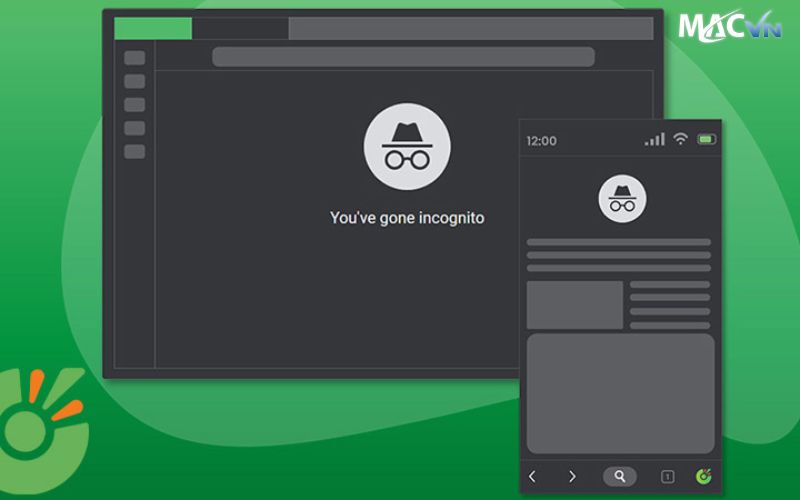This screenshot has height=500, width=800.
Task: Click the Wi-Fi icon in mobile status bar
Action: [680, 140]
